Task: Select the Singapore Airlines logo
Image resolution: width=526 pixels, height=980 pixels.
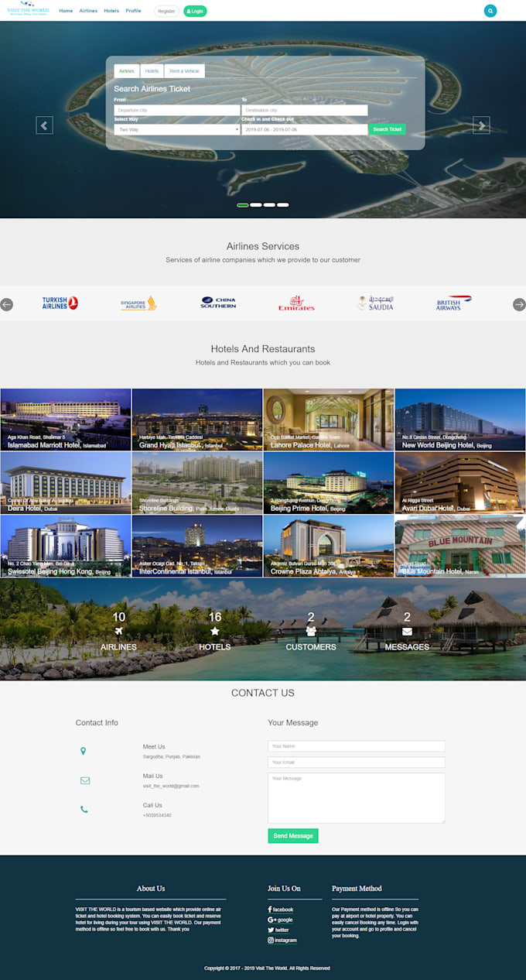Action: tap(138, 303)
